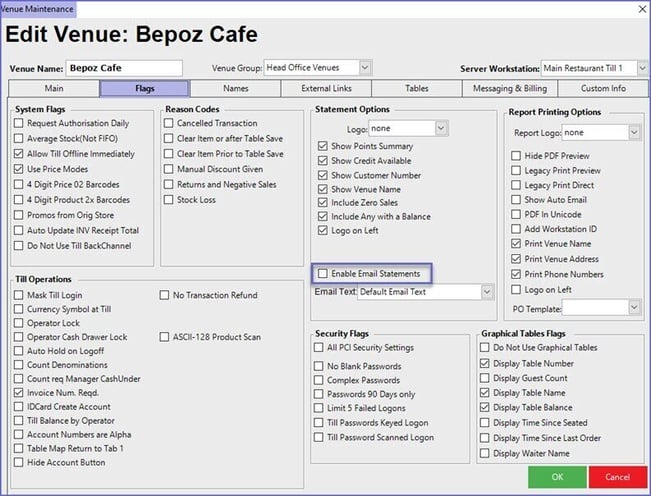
Task: Expand the Email Text dropdown
Action: click(x=487, y=292)
